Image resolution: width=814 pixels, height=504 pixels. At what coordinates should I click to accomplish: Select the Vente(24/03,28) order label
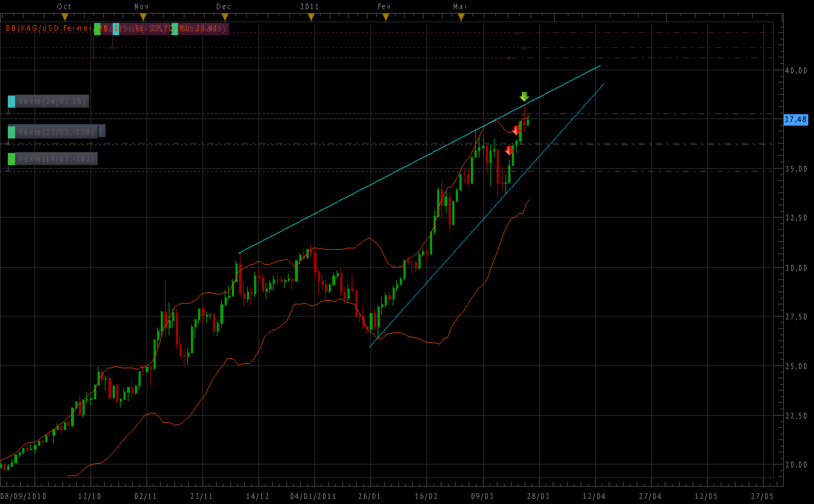pyautogui.click(x=52, y=101)
